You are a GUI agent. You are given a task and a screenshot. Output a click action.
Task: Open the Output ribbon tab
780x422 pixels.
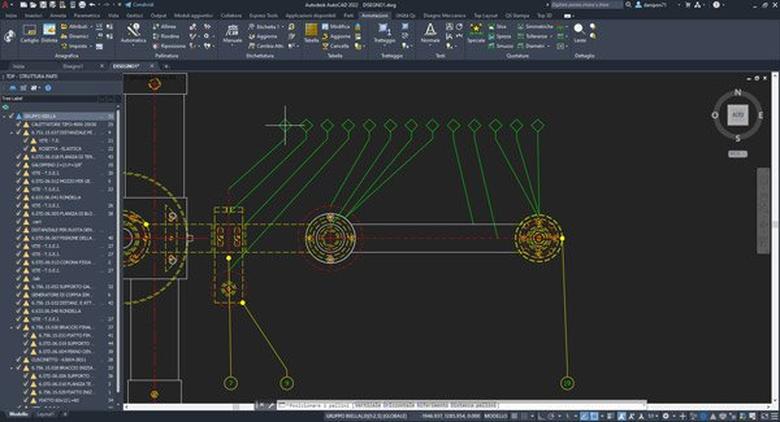[x=159, y=16]
